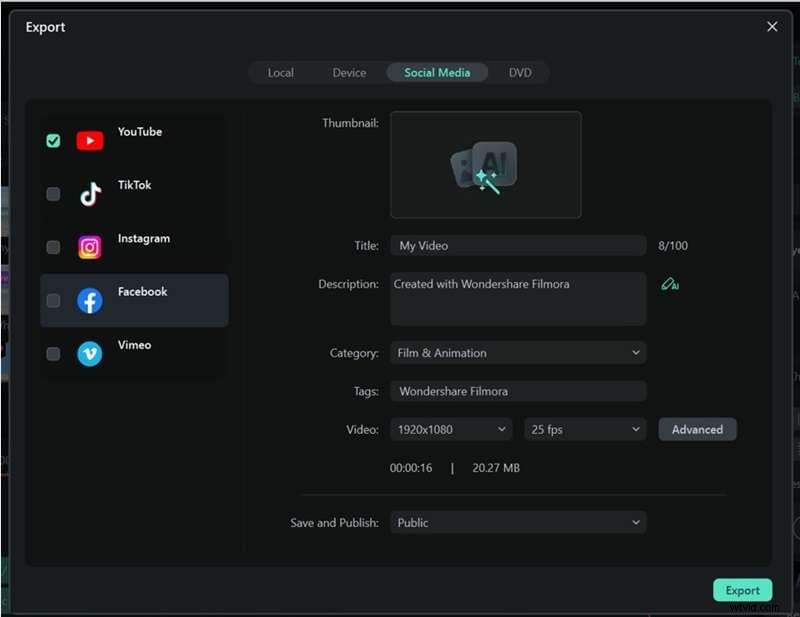Switch to the Device tab
This screenshot has width=800, height=617.
pyautogui.click(x=349, y=72)
